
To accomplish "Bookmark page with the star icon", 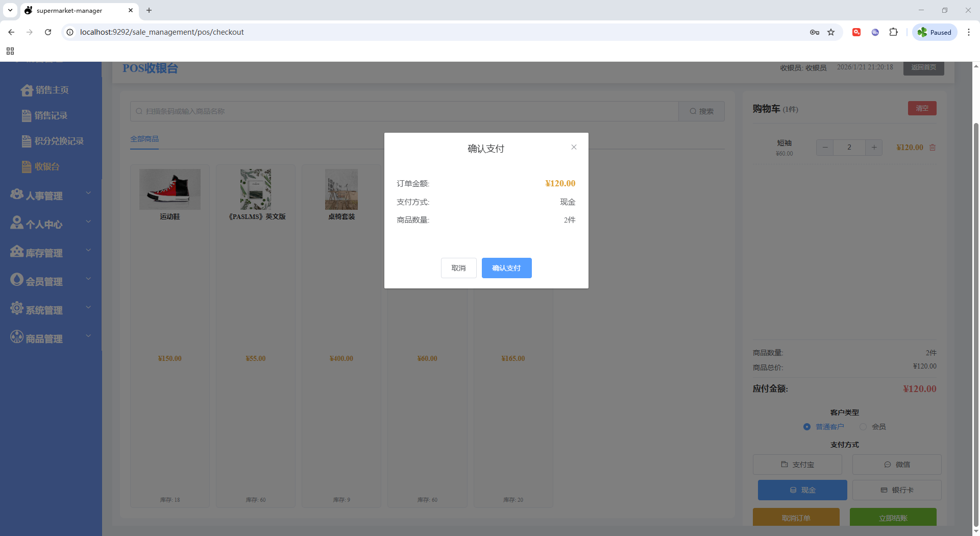I will point(831,32).
